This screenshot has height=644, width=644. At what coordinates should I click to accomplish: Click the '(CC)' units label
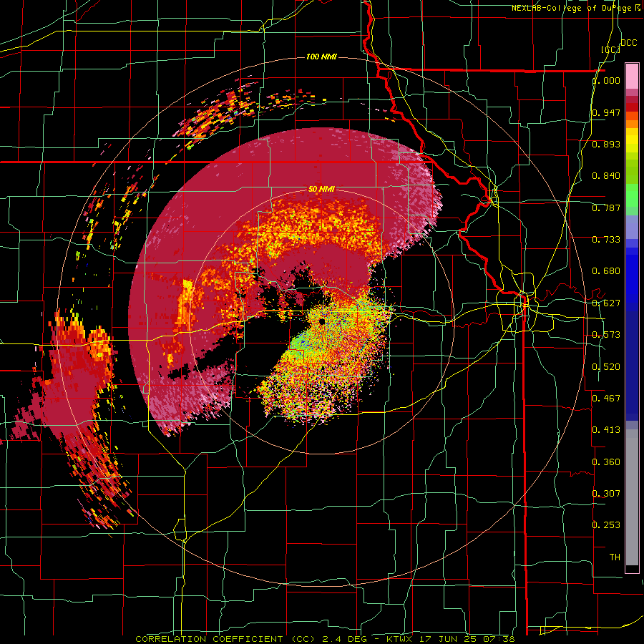(610, 49)
